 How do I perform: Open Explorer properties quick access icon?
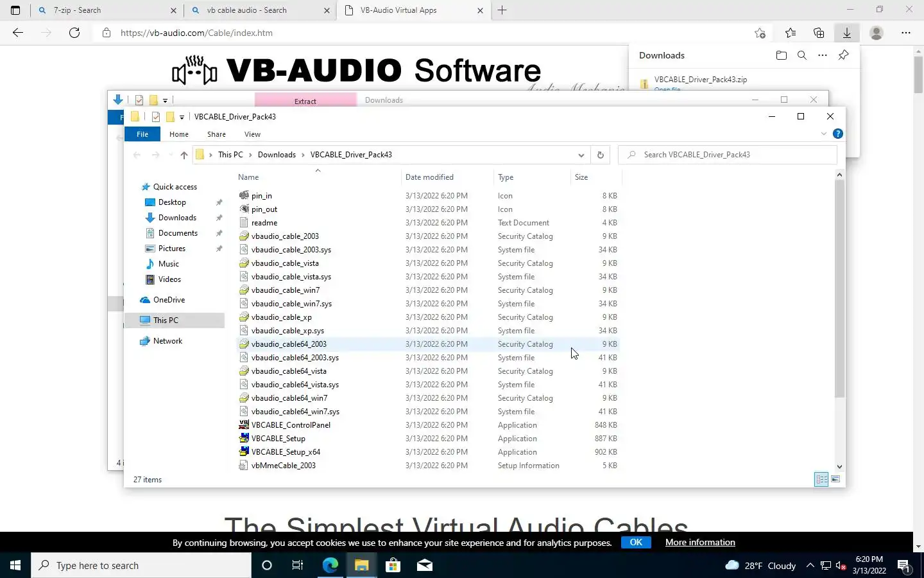tap(155, 117)
